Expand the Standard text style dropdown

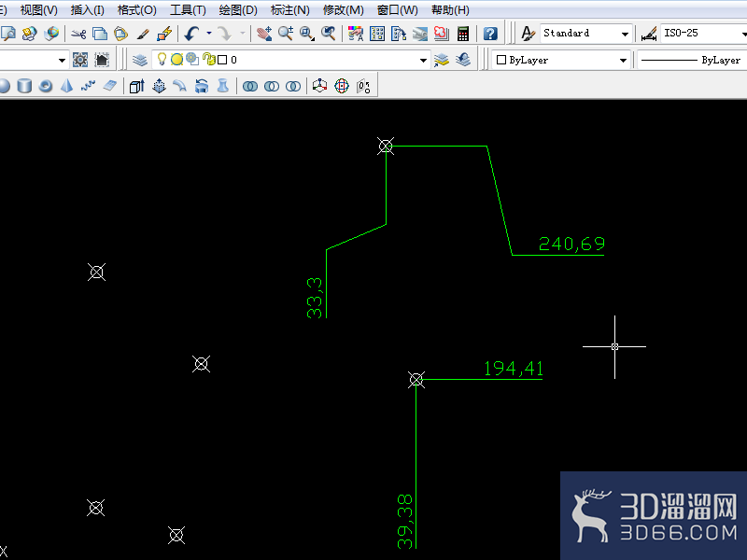(x=625, y=34)
